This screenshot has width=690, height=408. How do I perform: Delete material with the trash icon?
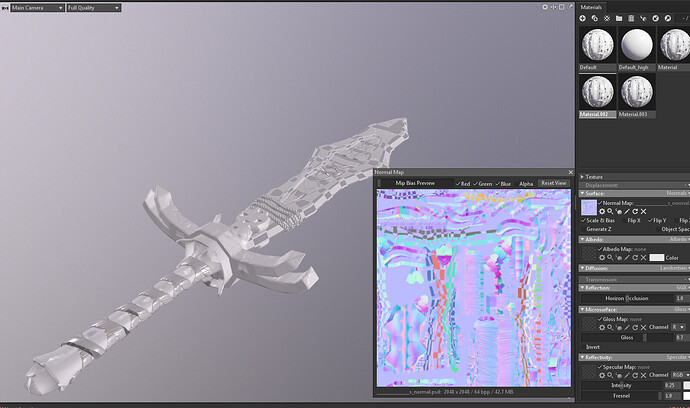[x=631, y=18]
